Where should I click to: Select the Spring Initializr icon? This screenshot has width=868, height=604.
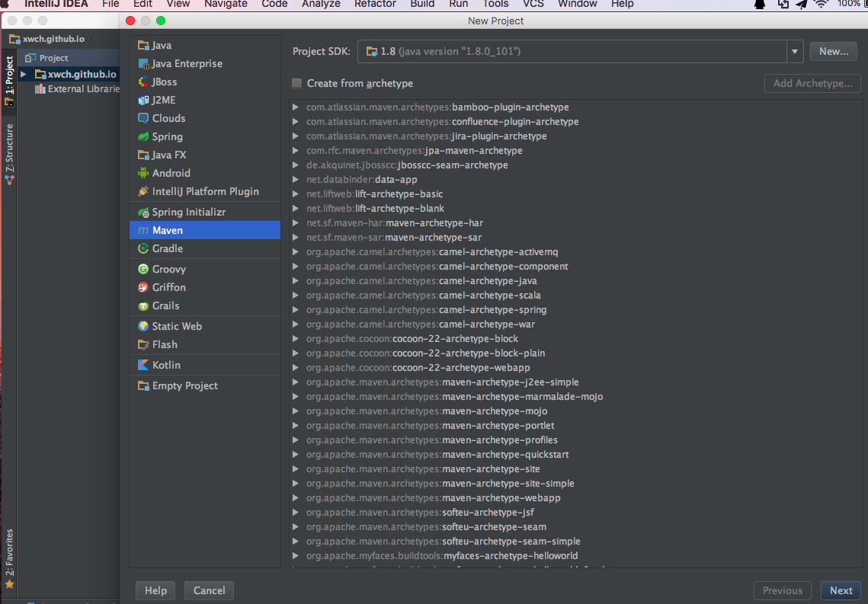pos(143,212)
